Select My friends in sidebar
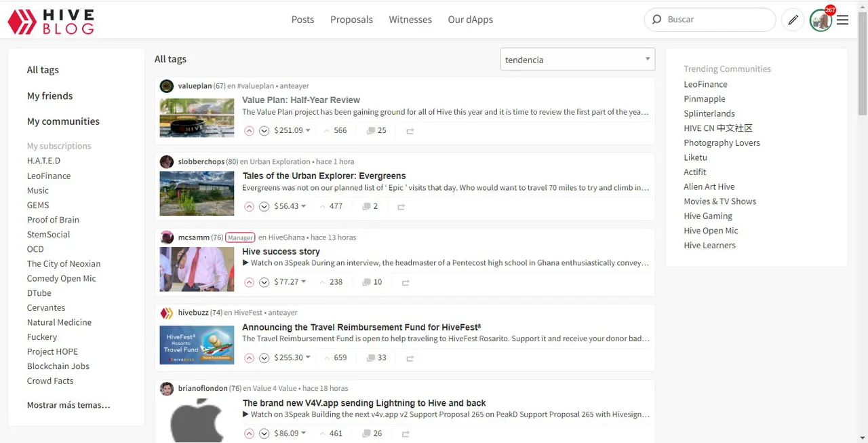The width and height of the screenshot is (868, 443). [x=50, y=96]
